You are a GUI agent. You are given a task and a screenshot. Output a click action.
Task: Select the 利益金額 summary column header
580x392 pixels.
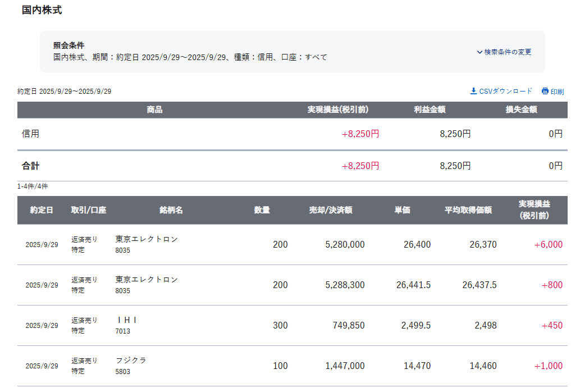(x=430, y=110)
